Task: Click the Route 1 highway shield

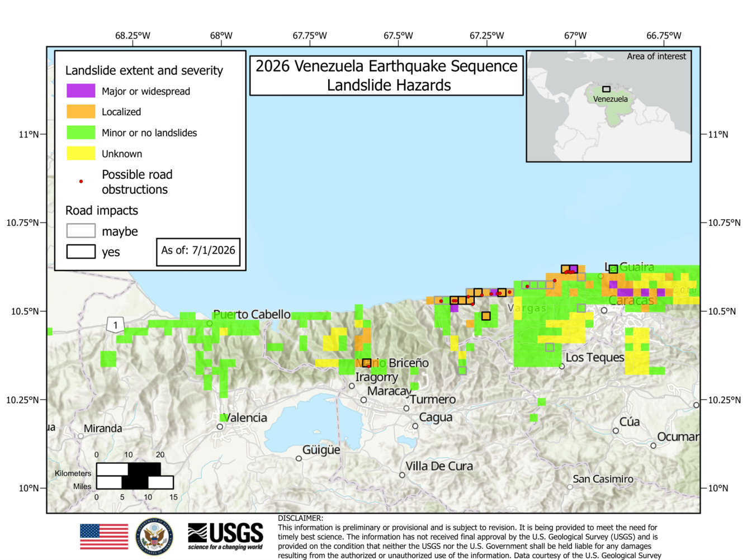Action: [115, 325]
